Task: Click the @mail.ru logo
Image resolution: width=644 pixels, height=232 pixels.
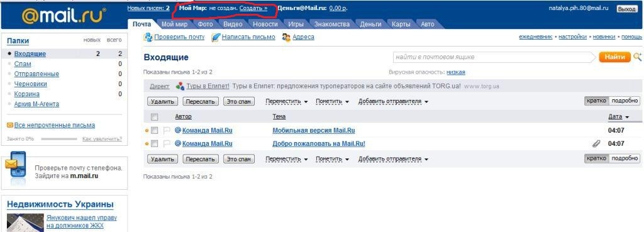Action: pyautogui.click(x=64, y=16)
